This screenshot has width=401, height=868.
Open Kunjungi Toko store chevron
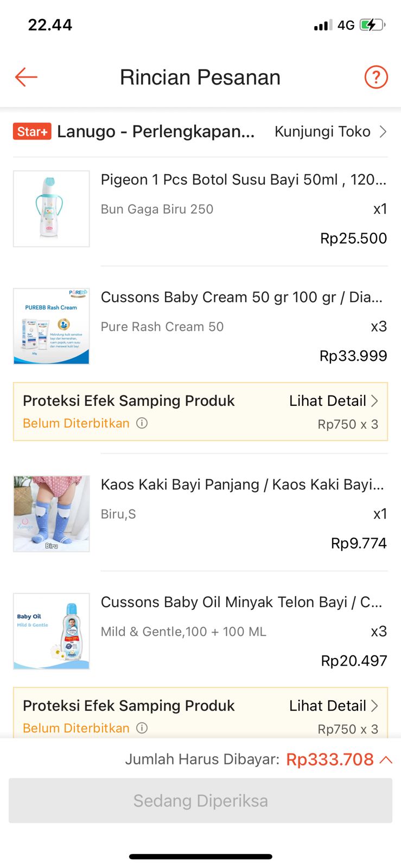[x=383, y=131]
